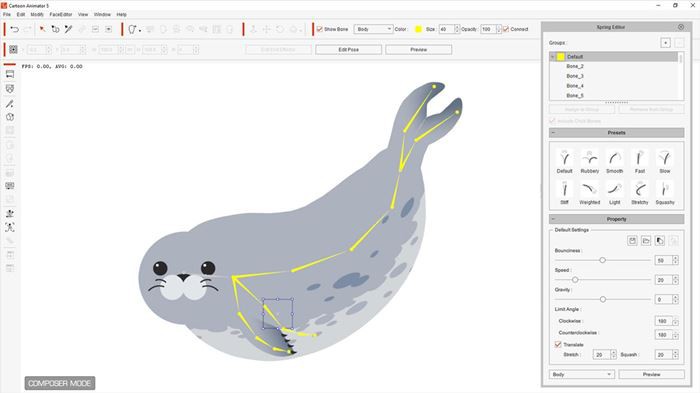Screen dimensions: 700x393
Task: Apply the Stretchy spring preset
Action: 640,193
